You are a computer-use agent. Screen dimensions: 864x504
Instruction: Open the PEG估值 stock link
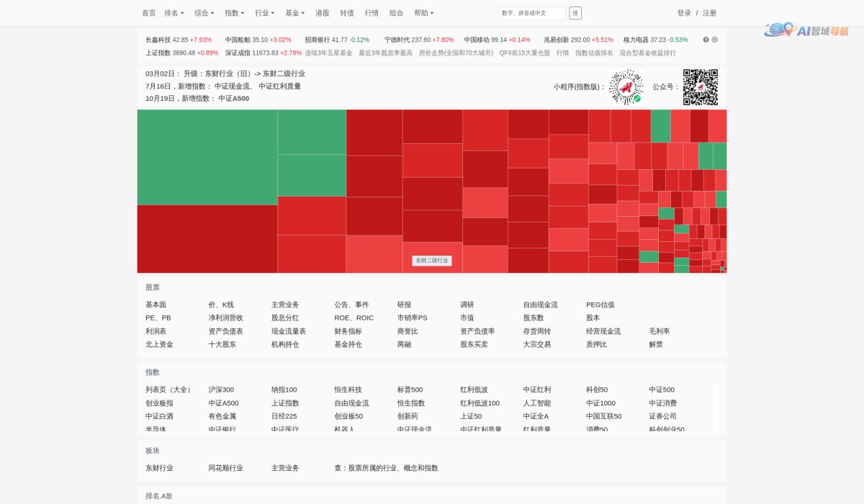[600, 305]
